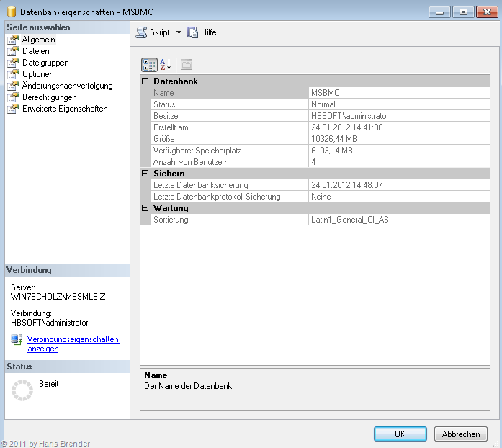
Task: Collapse the Wartung category
Action: [145, 208]
